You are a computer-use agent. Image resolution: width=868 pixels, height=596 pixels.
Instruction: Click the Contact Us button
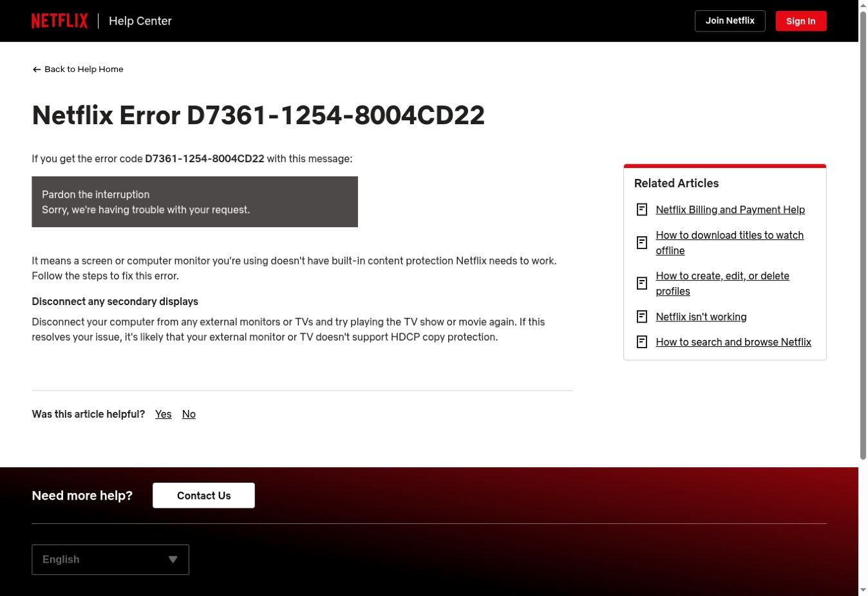(203, 496)
